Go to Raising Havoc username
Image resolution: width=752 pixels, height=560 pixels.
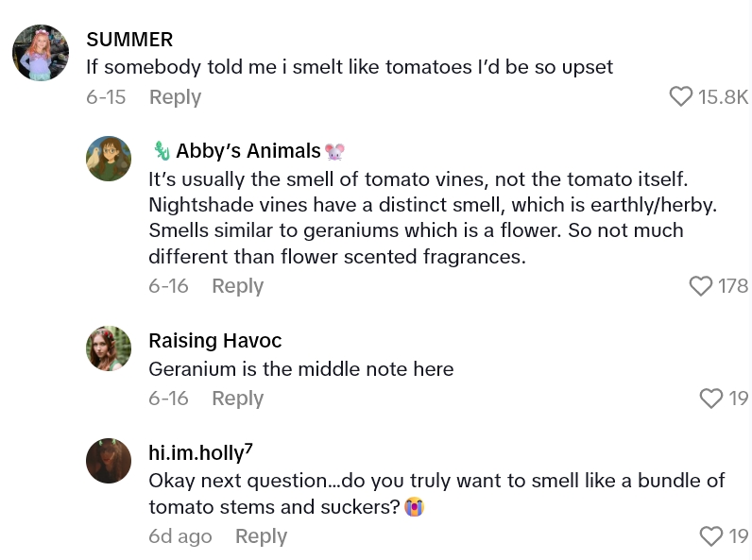click(215, 341)
